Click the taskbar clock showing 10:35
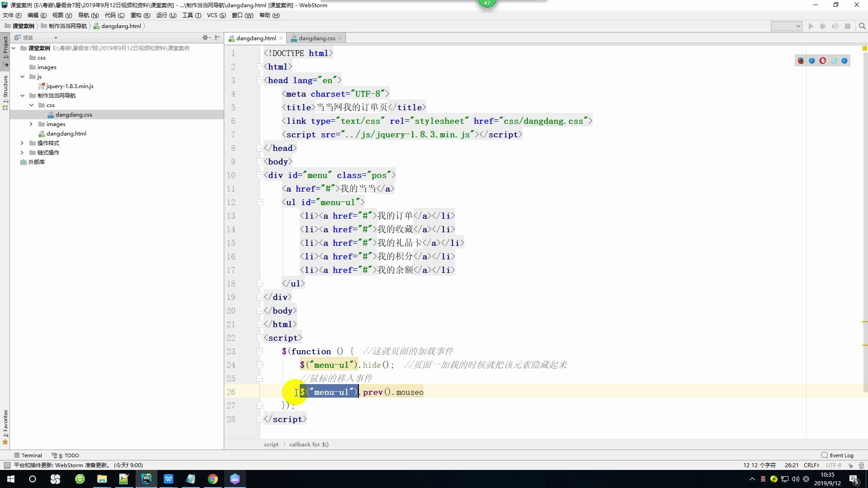The image size is (868, 488). pyautogui.click(x=827, y=479)
